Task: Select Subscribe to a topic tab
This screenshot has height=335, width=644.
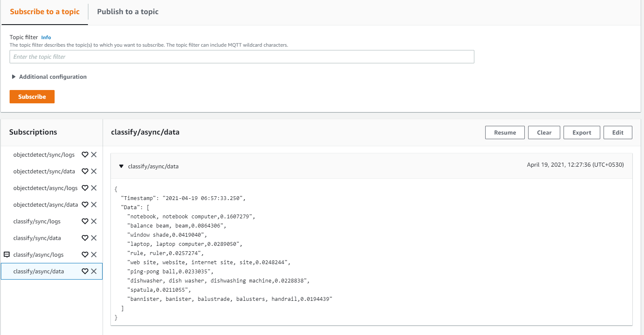Action: click(x=45, y=12)
